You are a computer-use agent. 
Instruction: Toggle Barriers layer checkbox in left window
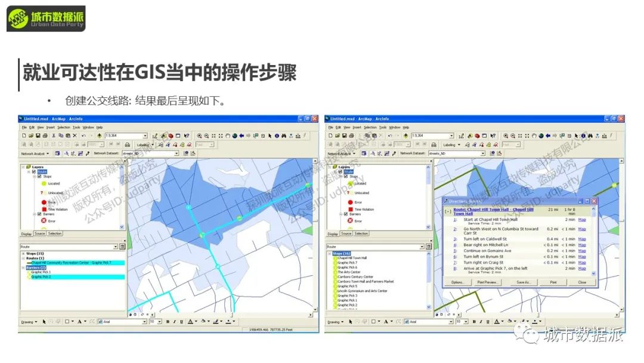39,214
